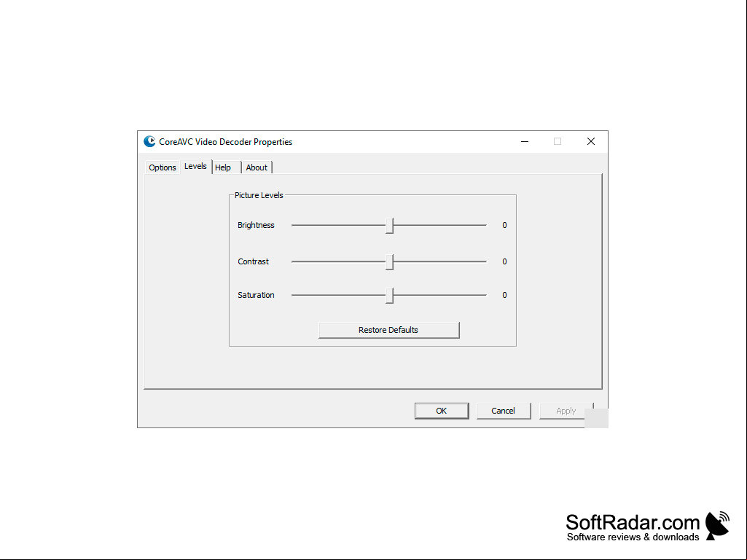The width and height of the screenshot is (747, 560).
Task: Click the Cancel button
Action: (x=504, y=411)
